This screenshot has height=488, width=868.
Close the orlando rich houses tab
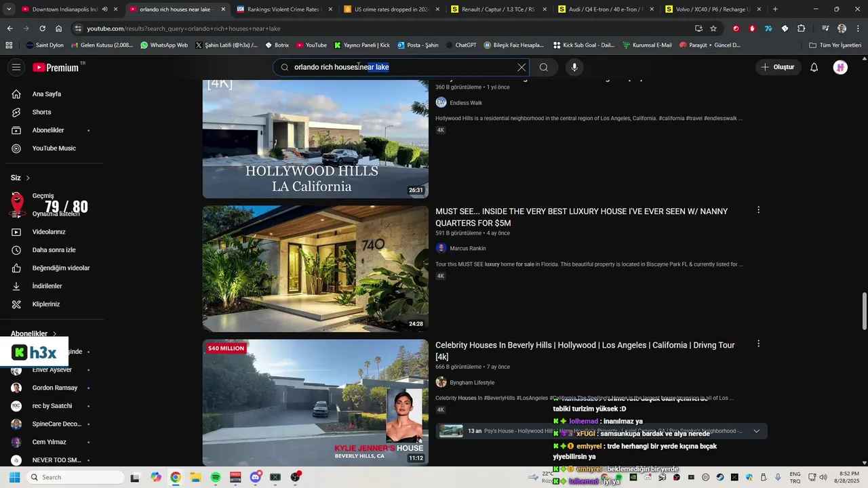[223, 9]
